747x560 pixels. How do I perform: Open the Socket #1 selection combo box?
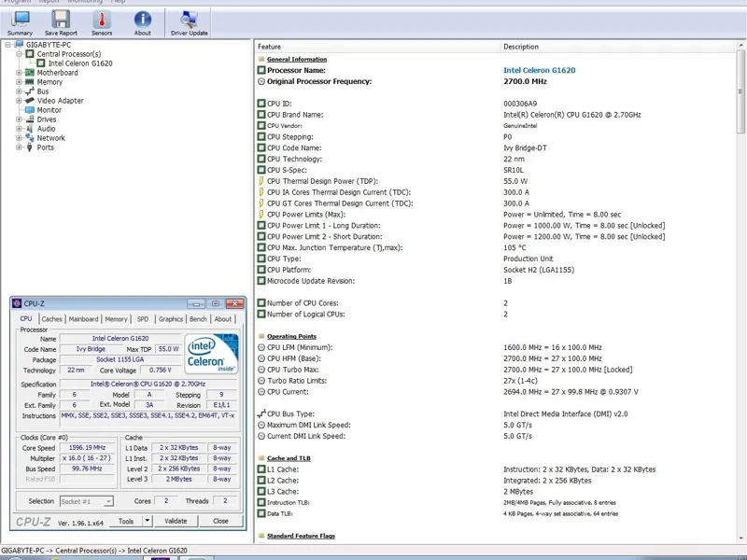click(x=87, y=501)
